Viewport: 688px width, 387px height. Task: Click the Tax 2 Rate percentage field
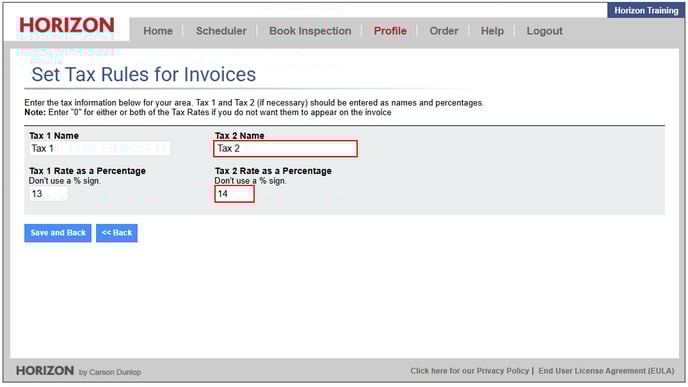(x=234, y=194)
